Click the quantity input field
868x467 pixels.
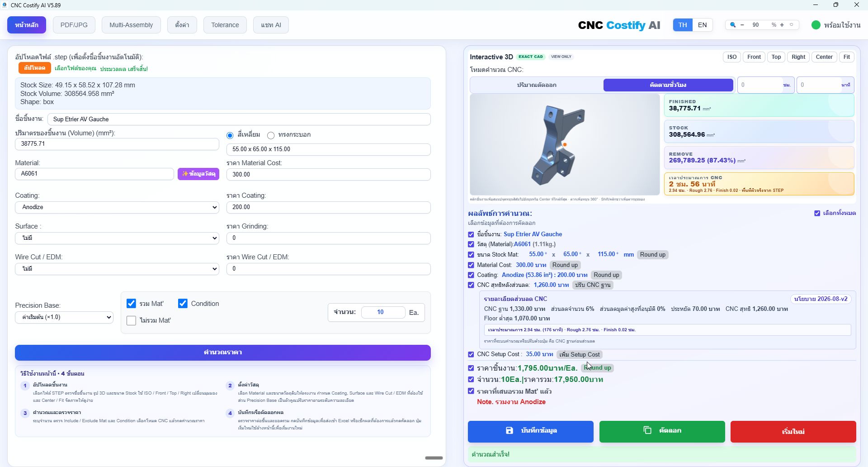[383, 312]
